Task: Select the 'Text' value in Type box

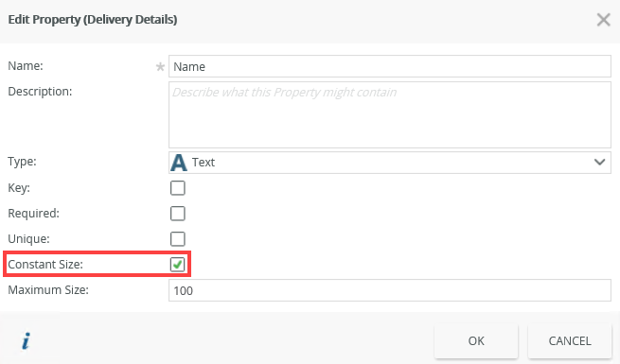Action: click(x=204, y=163)
